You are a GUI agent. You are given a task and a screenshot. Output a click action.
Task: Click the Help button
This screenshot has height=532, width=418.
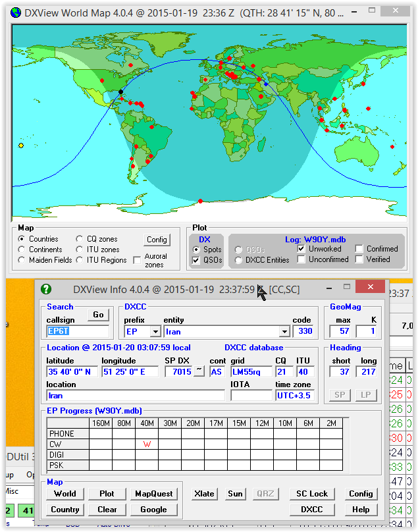click(361, 510)
